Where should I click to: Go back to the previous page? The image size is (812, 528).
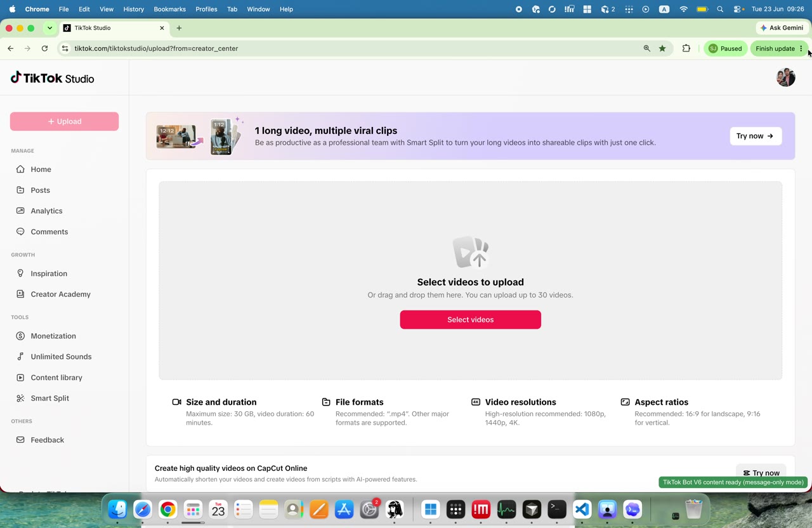pyautogui.click(x=10, y=48)
